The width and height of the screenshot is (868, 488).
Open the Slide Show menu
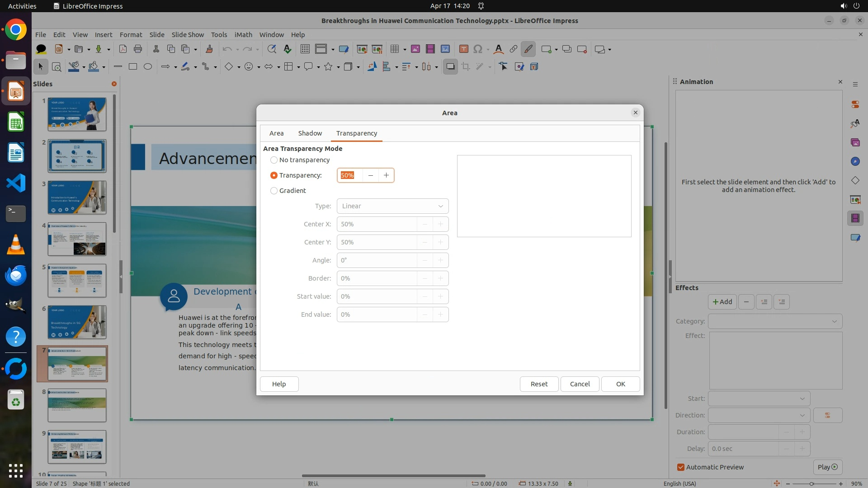188,34
